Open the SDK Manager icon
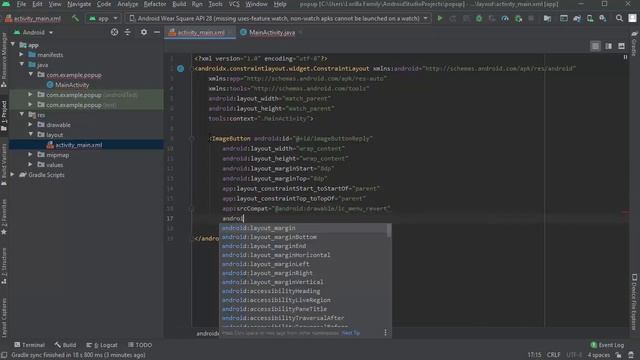Viewport: 640px width, 360px height. point(603,18)
